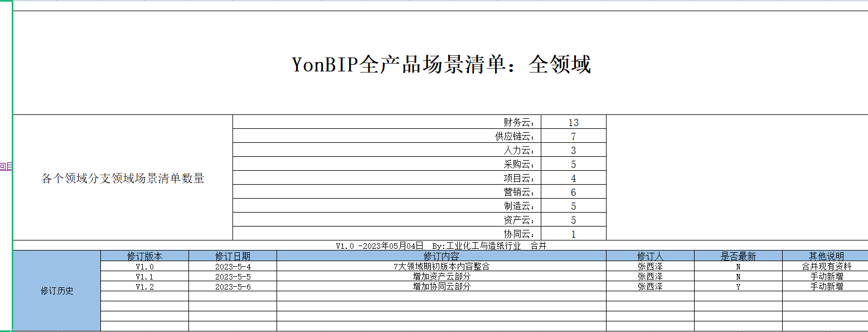The height and width of the screenshot is (332, 868).
Task: Select the V1.0 -2023年05月04日 version line cell
Action: [440, 246]
